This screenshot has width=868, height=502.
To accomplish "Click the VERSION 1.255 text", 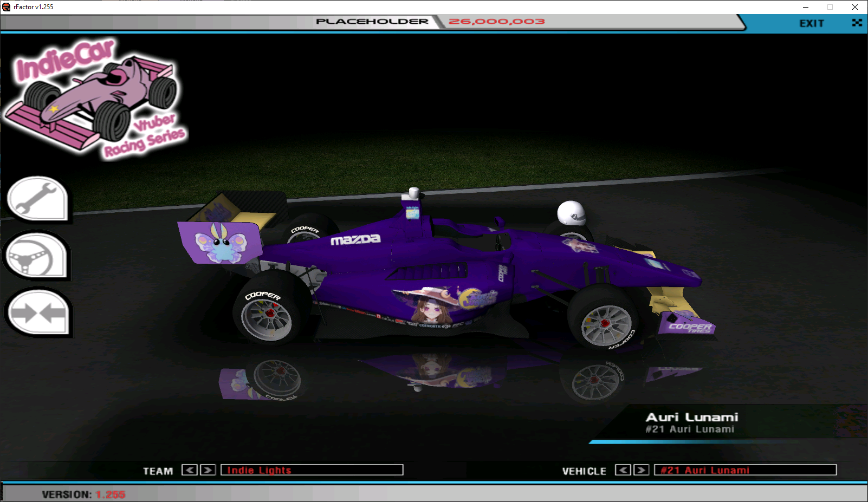I will pos(83,494).
